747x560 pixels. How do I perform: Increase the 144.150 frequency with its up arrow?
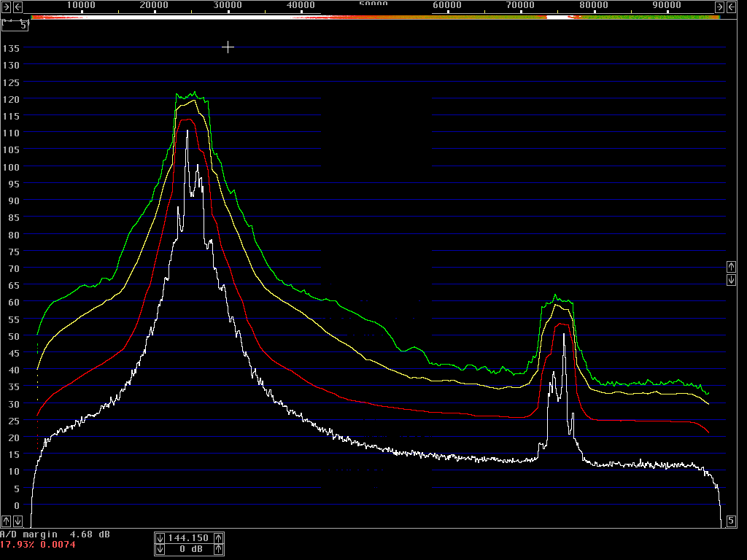click(x=218, y=538)
